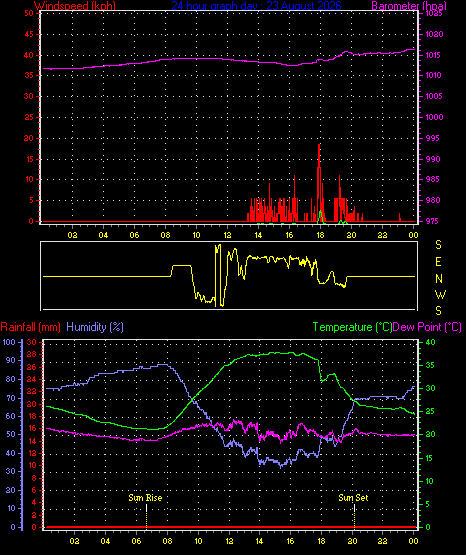Image resolution: width=466 pixels, height=555 pixels.
Task: Click the 100 humidity axis value
Action: [9, 342]
